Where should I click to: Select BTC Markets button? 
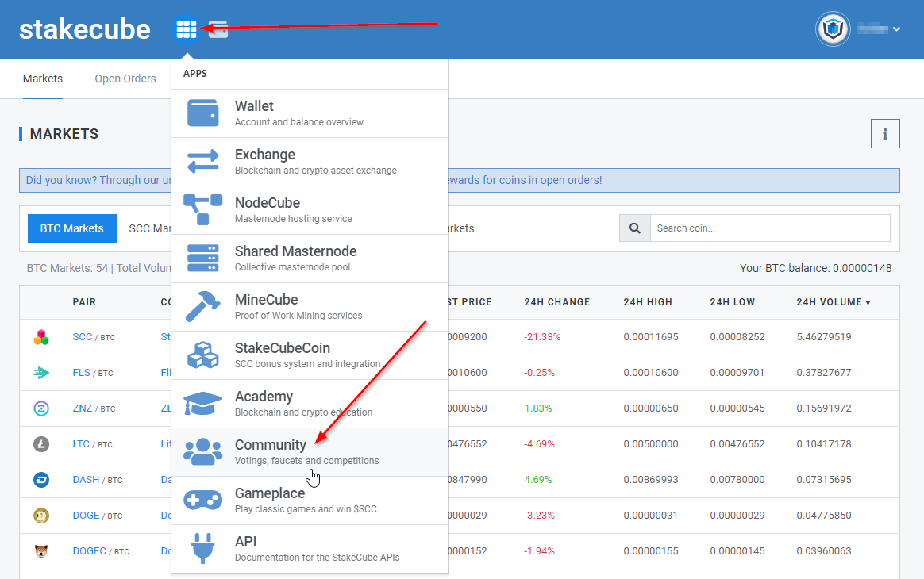72,228
